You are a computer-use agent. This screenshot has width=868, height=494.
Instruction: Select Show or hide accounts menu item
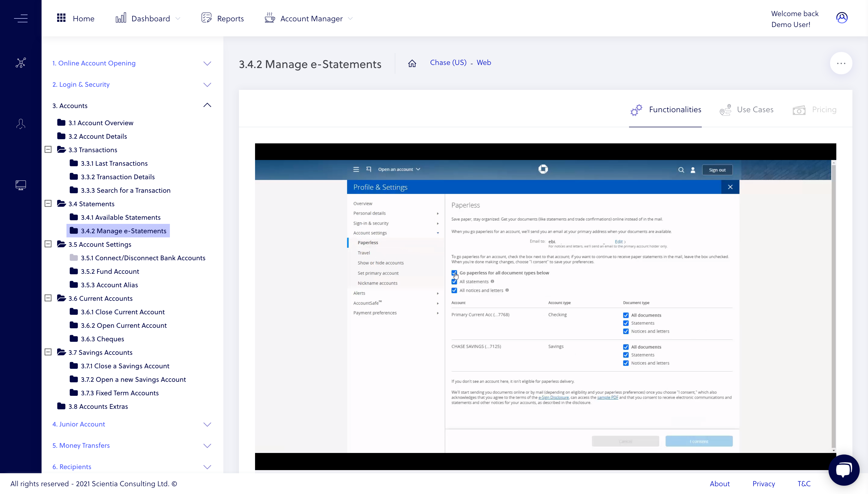click(x=380, y=263)
